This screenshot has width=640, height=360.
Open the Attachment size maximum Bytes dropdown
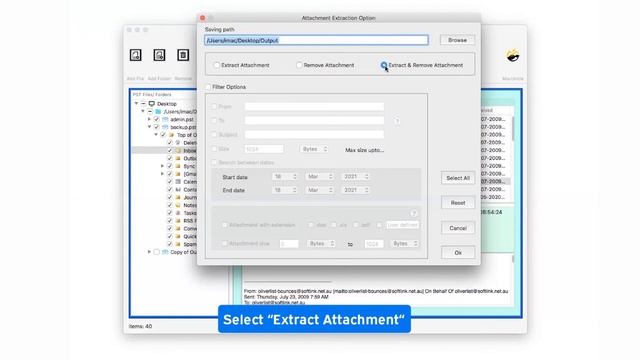point(405,244)
